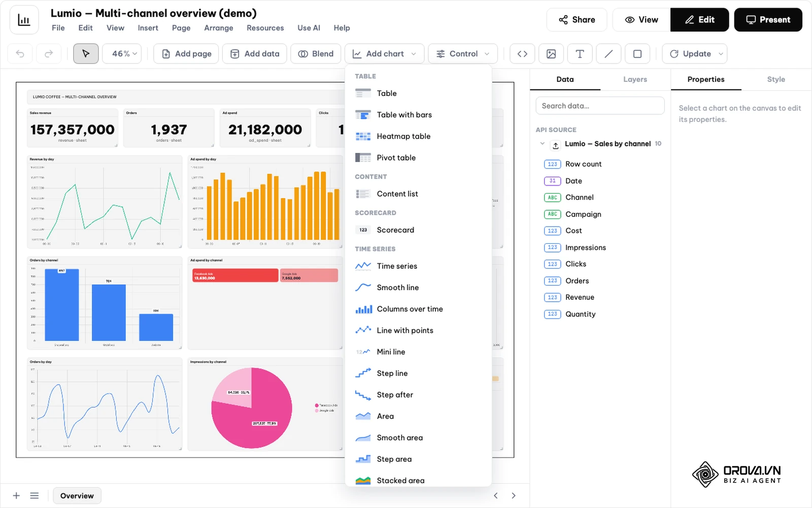Collapse the Lumio Sales by channel source
The height and width of the screenshot is (508, 812).
tap(543, 144)
